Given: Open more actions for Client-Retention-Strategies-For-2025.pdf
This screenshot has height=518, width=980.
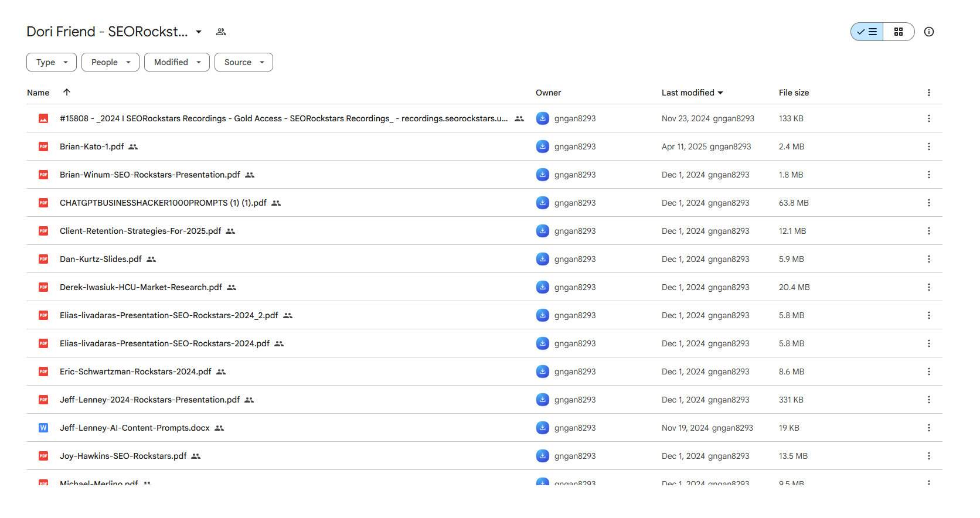Looking at the screenshot, I should pos(929,231).
